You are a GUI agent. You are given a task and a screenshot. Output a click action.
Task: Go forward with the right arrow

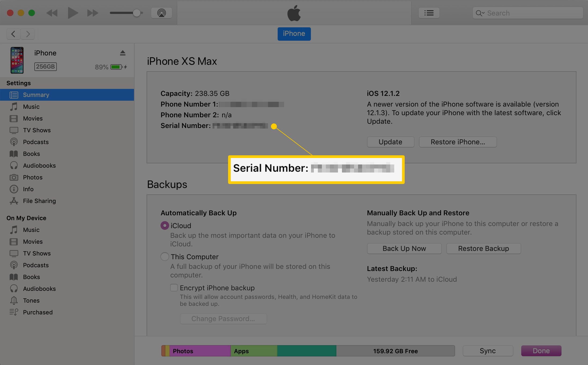click(x=28, y=34)
